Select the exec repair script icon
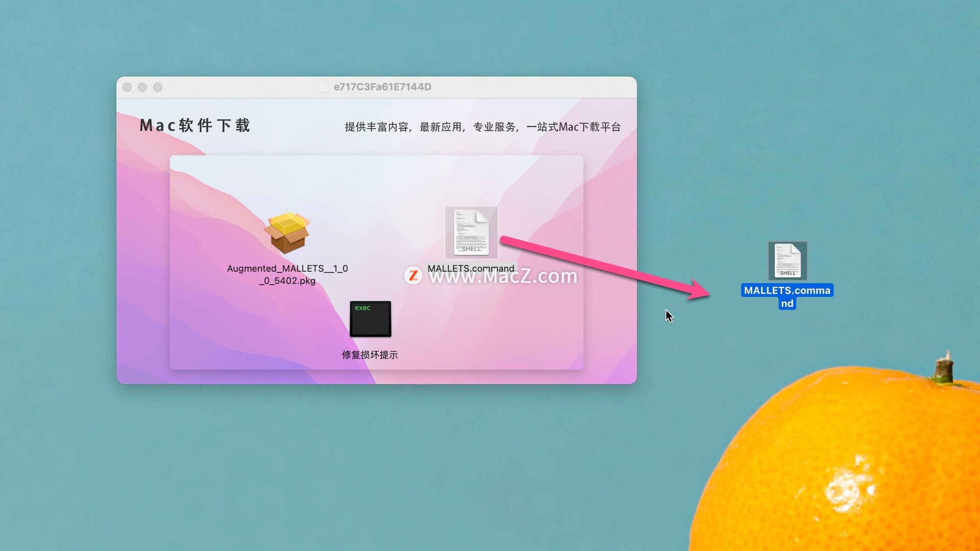This screenshot has height=551, width=980. 371,319
